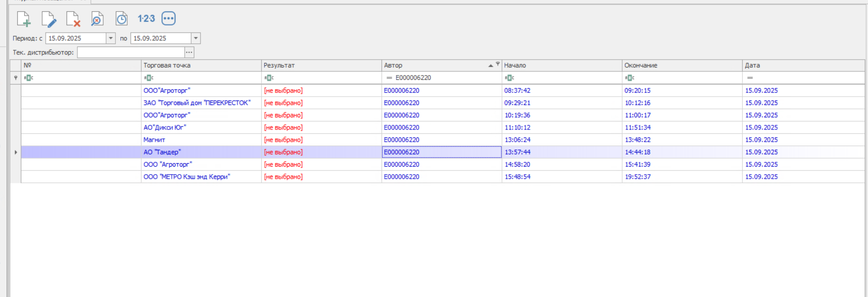Sort by Дата column header

(x=803, y=65)
